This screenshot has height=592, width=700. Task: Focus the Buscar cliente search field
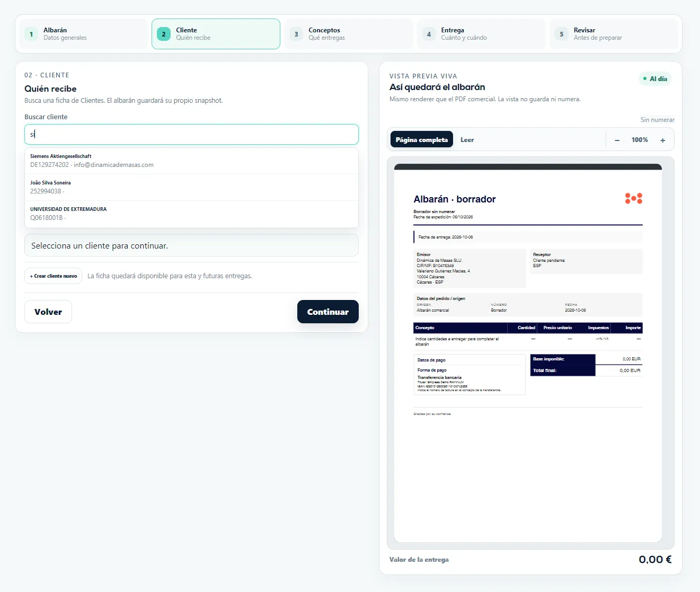pos(191,135)
